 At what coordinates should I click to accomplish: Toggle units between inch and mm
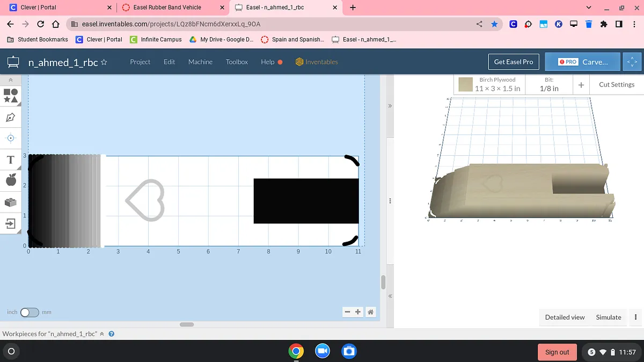pos(30,312)
